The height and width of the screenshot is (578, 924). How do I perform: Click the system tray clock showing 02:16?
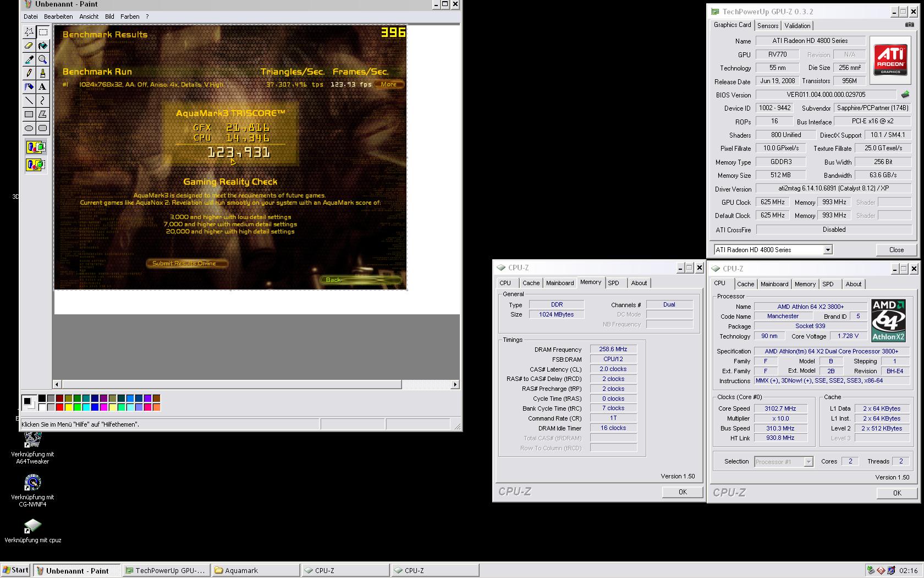(908, 570)
